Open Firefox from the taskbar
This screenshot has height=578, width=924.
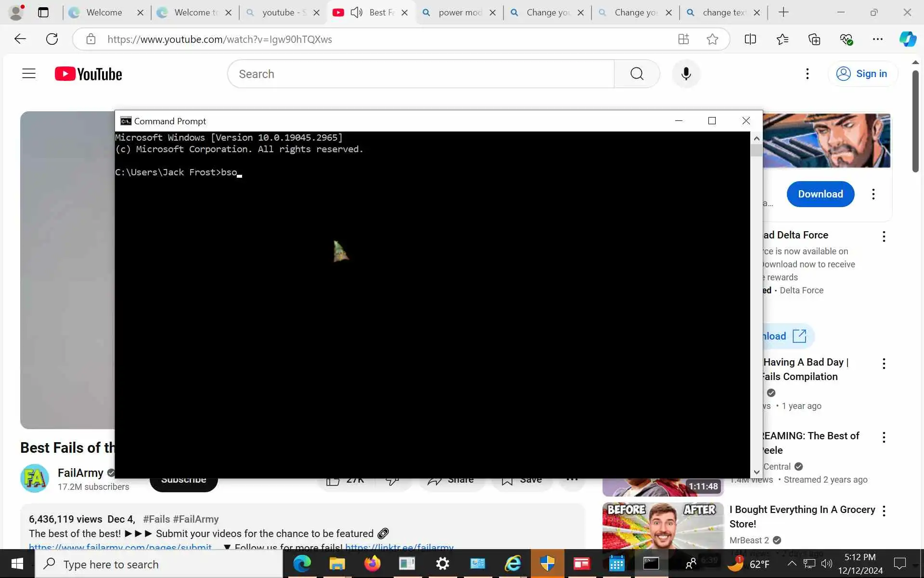tap(372, 564)
